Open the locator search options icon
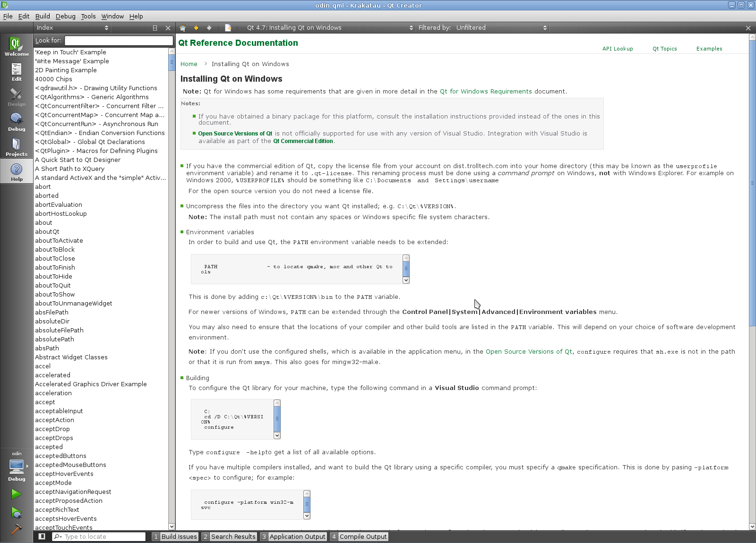Screen dimensions: 756x543 click(58, 536)
